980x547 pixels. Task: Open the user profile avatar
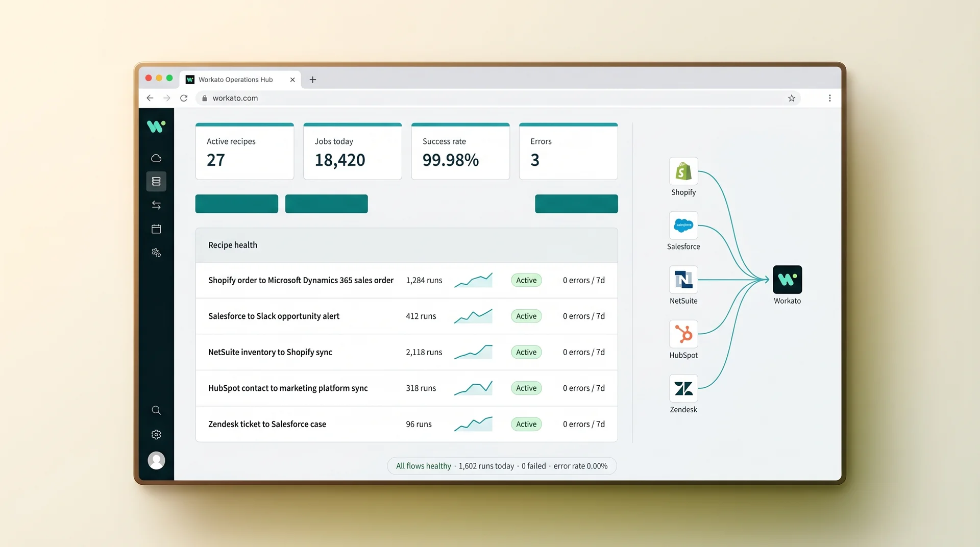pos(156,460)
